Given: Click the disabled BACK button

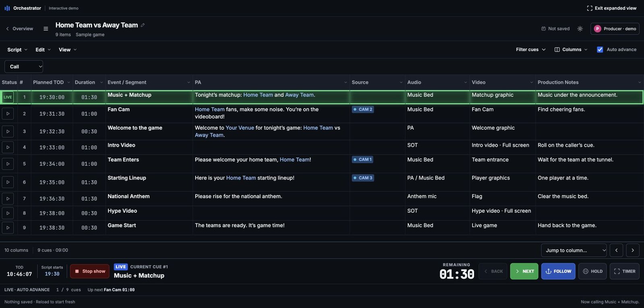Looking at the screenshot, I should tap(493, 271).
